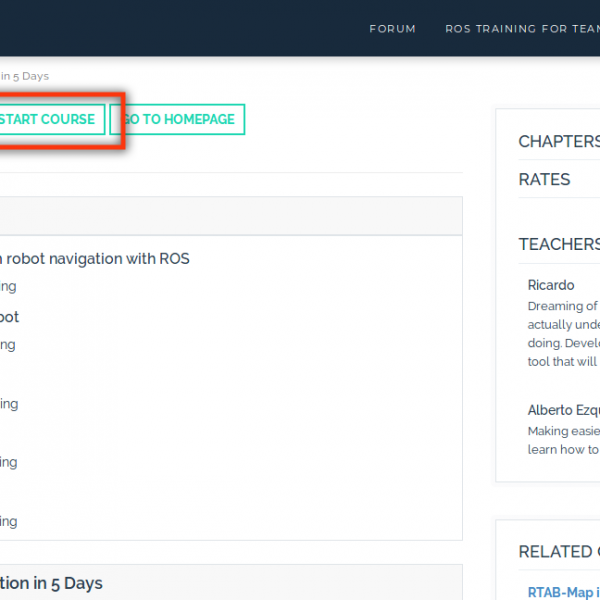Click the empty grey chapter list header bar
Viewport: 600px width, 600px height.
pos(230,216)
